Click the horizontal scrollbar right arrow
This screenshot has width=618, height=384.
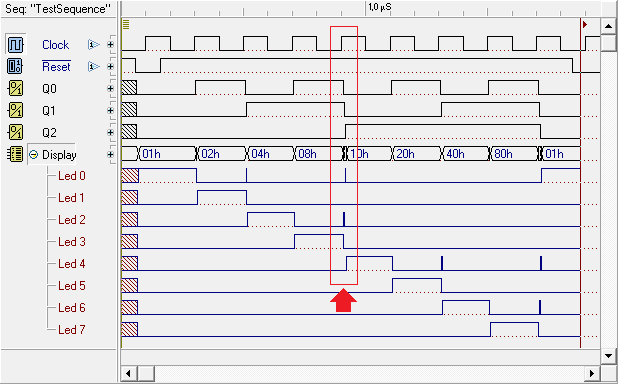tap(592, 373)
